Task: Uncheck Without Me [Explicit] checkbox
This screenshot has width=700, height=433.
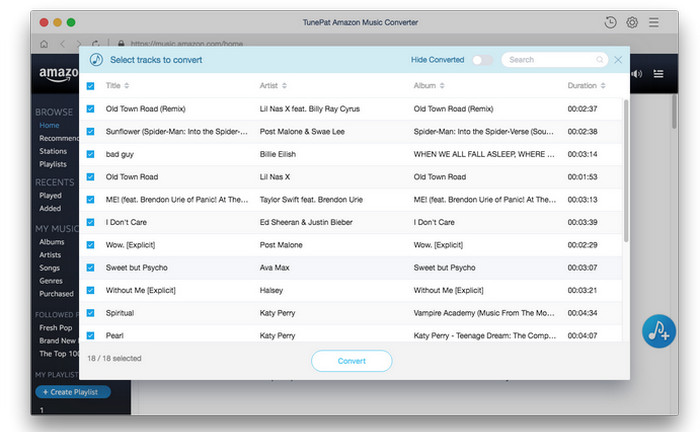Action: (91, 290)
